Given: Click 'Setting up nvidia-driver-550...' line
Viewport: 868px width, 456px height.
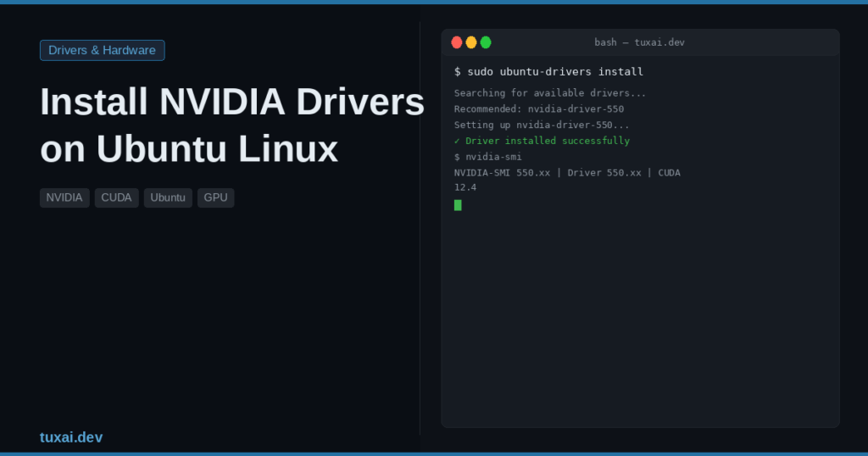Looking at the screenshot, I should 542,125.
